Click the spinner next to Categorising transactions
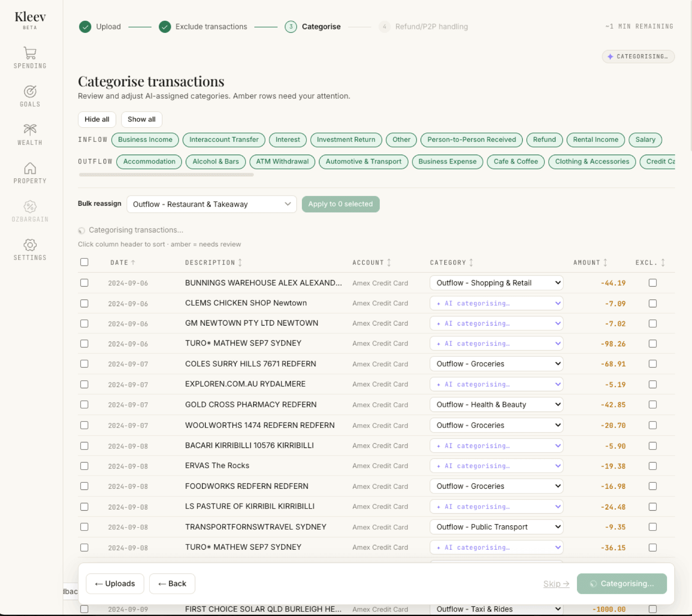The width and height of the screenshot is (692, 616). [x=82, y=231]
